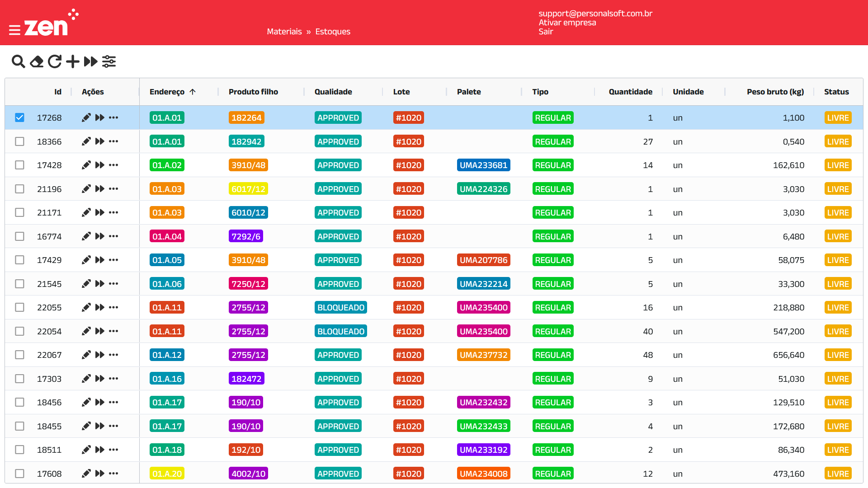Check the checkbox for row 21196
Viewport: 868px width, 488px height.
(19, 189)
